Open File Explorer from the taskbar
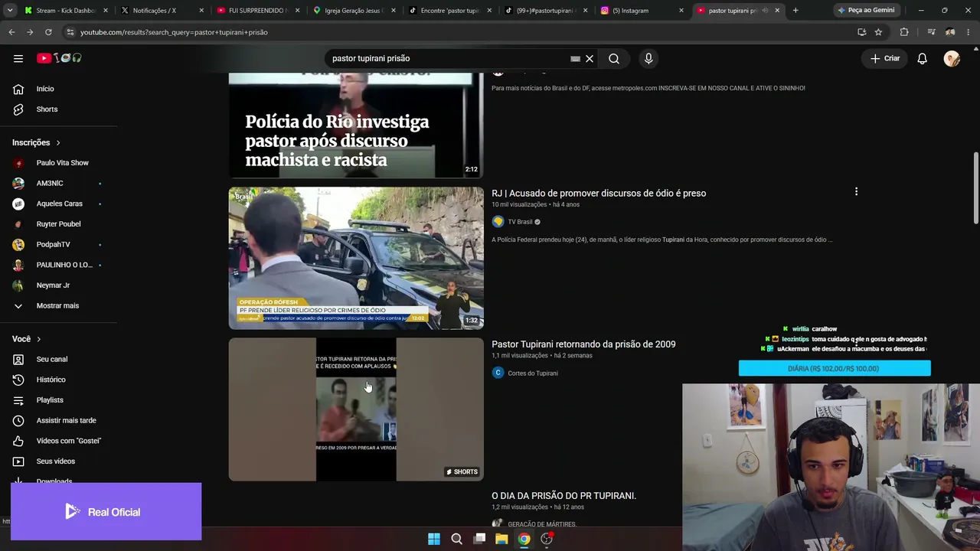 click(501, 539)
